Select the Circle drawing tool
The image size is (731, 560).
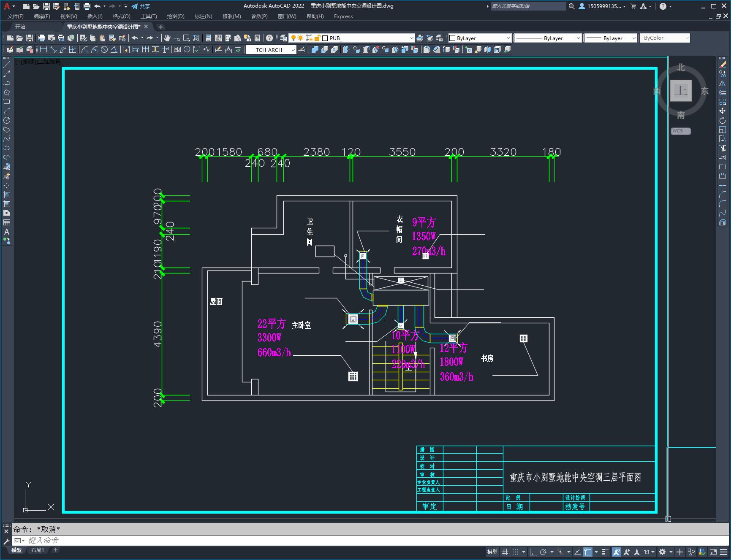point(7,120)
